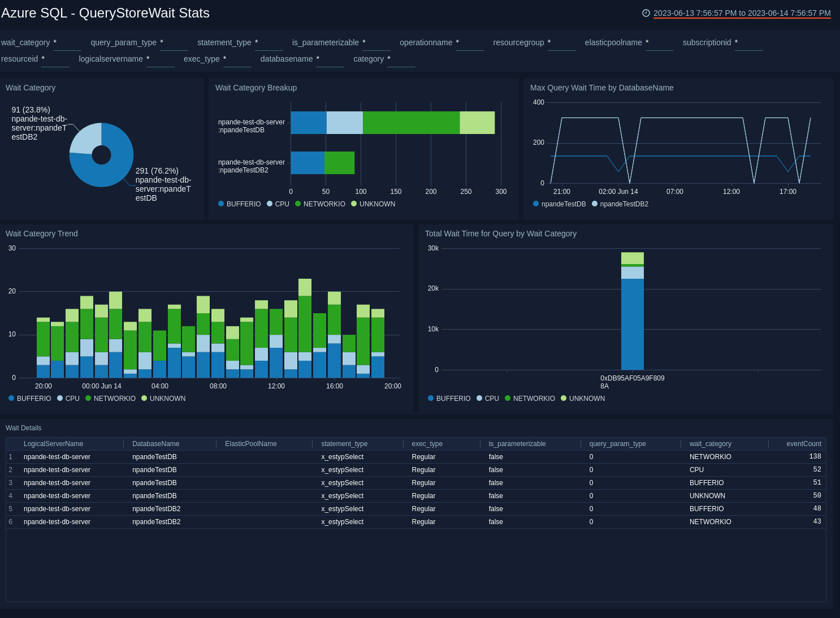Viewport: 840px width, 618px height.
Task: Toggle UNKNOWN legend in Total Wait Time panel
Action: [583, 399]
